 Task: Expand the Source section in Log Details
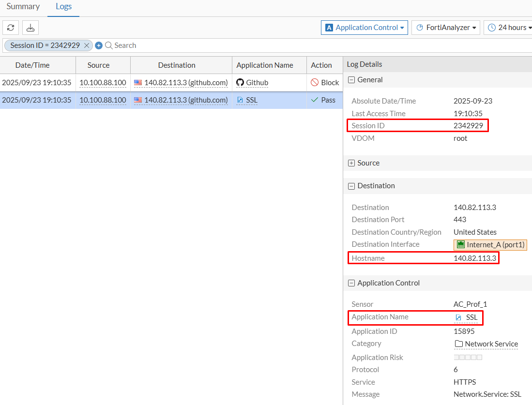tap(351, 163)
